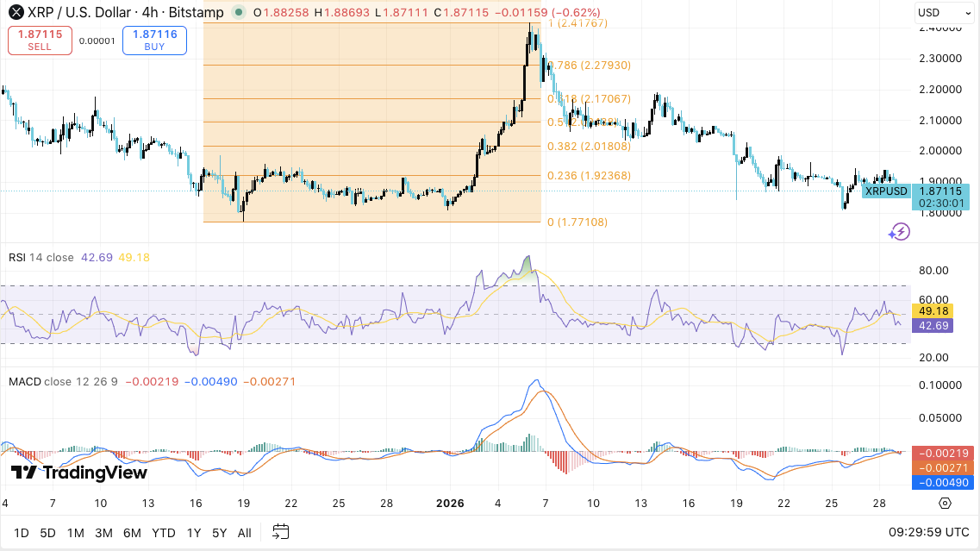Click the TradingView logo
Image resolution: width=980 pixels, height=551 pixels.
tap(78, 473)
